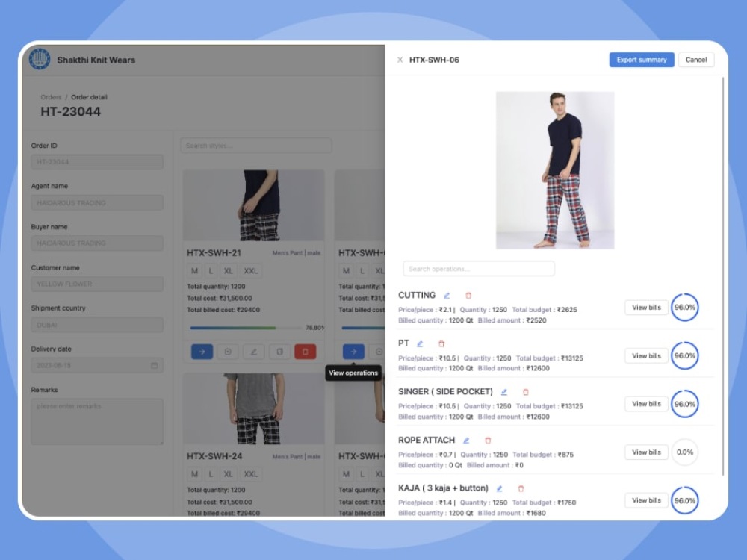Select size L on HTX-SWH-24
The height and width of the screenshot is (560, 747).
[x=211, y=474]
